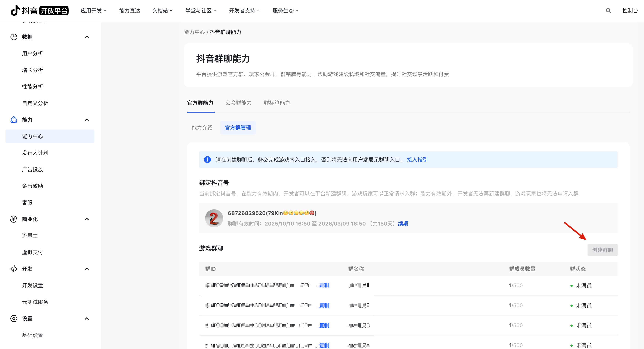644x349 pixels.
Task: Click the Douyin open platform logo
Action: pos(40,11)
